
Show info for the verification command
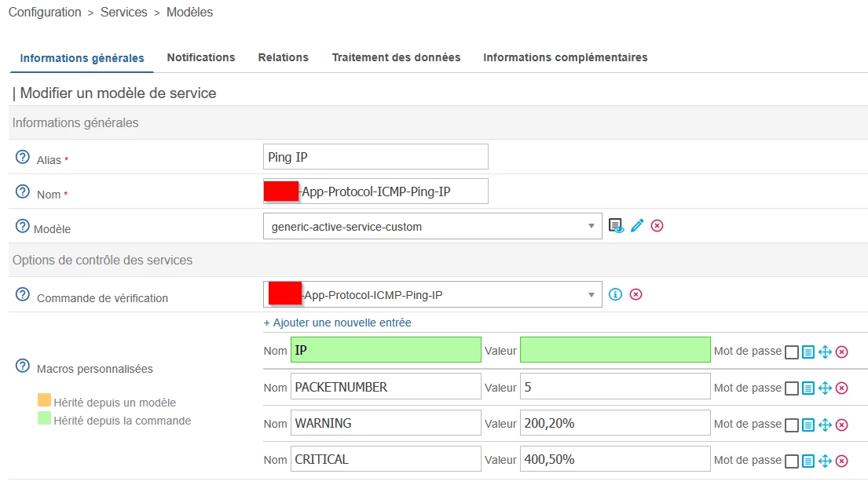click(x=616, y=294)
